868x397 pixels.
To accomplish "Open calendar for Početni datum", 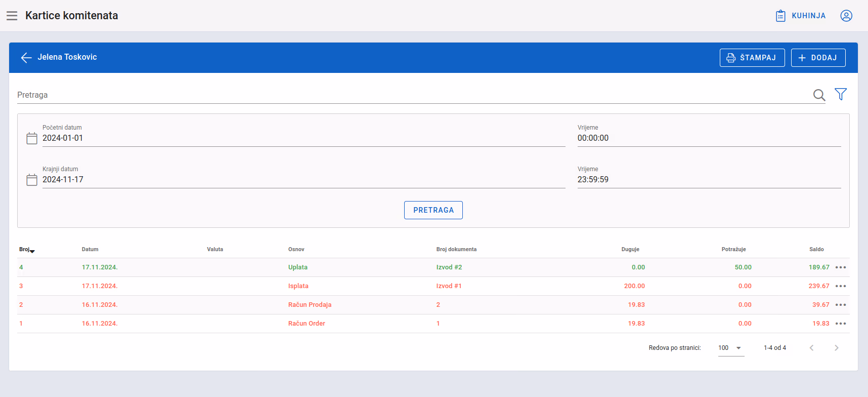I will pyautogui.click(x=32, y=138).
